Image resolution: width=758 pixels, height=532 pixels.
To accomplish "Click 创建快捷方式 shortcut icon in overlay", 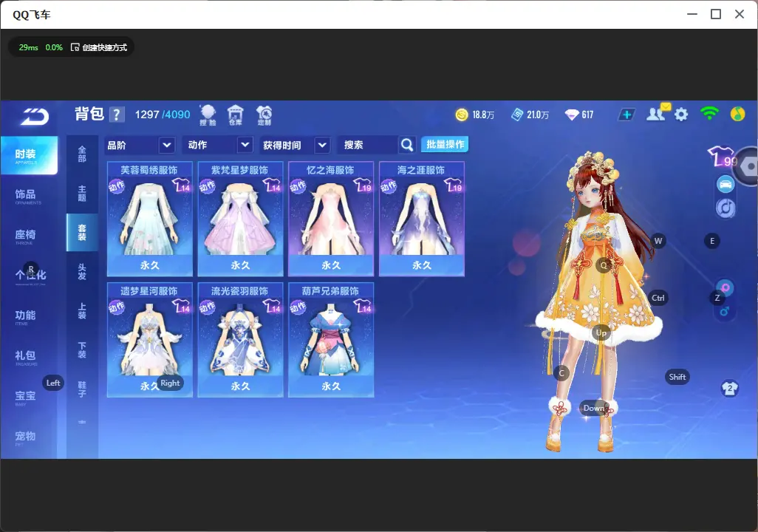I will click(75, 47).
